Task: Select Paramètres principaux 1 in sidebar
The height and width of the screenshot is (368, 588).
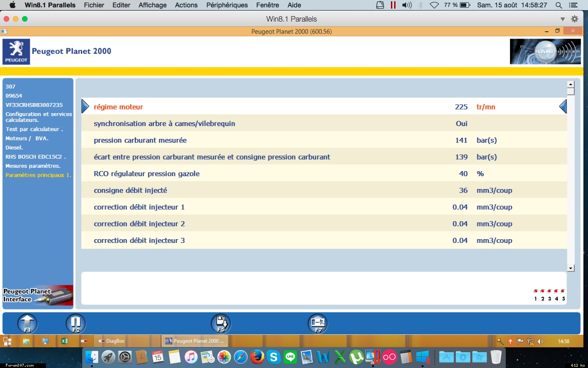Action: (39, 175)
